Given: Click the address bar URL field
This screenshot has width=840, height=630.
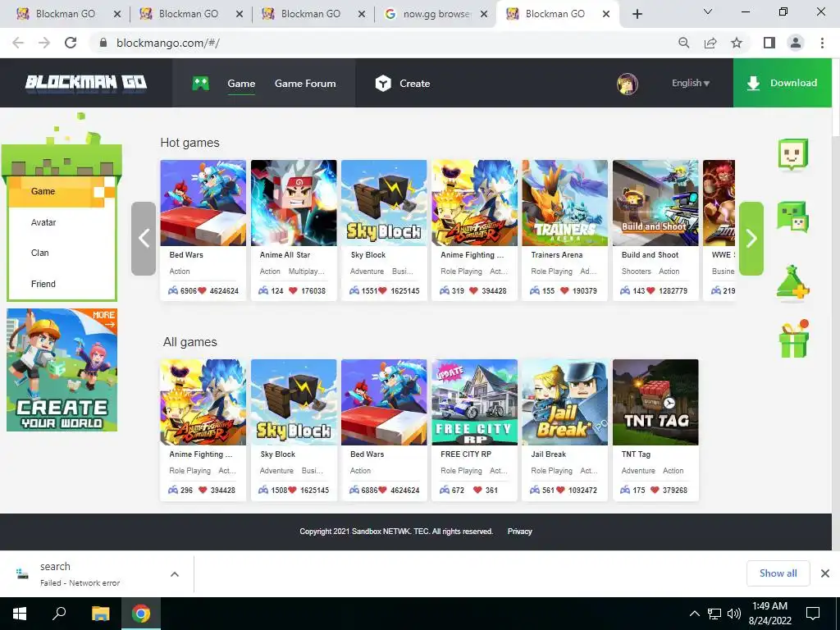Looking at the screenshot, I should tap(386, 43).
